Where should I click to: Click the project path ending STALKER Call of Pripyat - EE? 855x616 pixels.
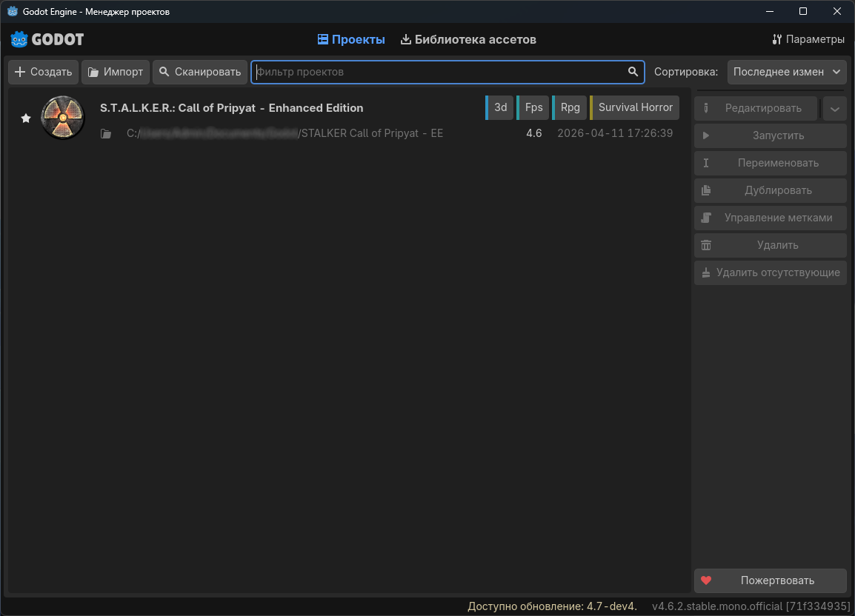coord(285,133)
